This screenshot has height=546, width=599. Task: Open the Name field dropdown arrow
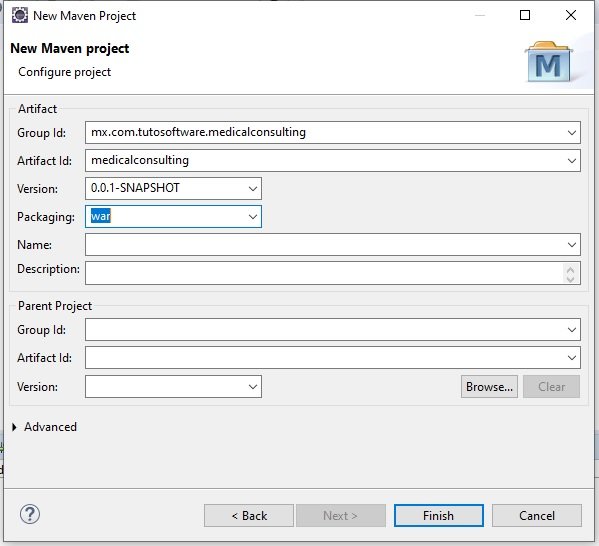[571, 245]
